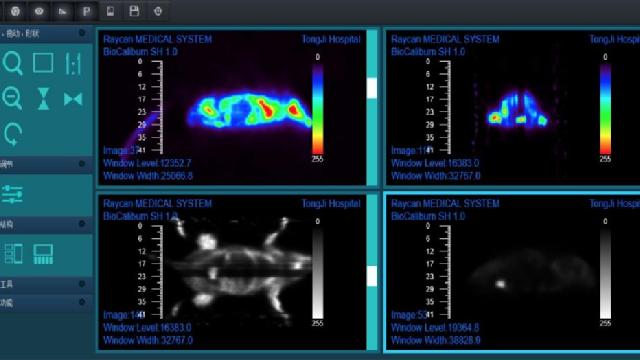
Task: Expand the 工具 section in the sidebar
Action: point(82,284)
